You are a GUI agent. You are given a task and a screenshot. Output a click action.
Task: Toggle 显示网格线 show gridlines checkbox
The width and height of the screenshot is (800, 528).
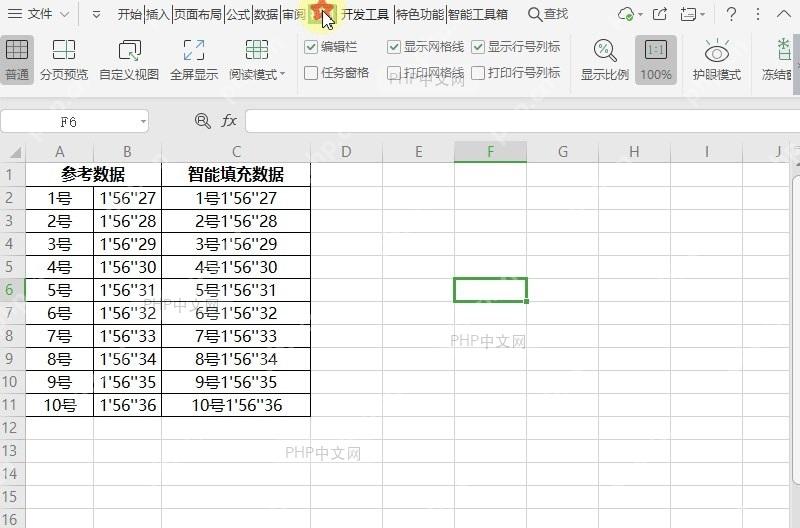tap(393, 47)
